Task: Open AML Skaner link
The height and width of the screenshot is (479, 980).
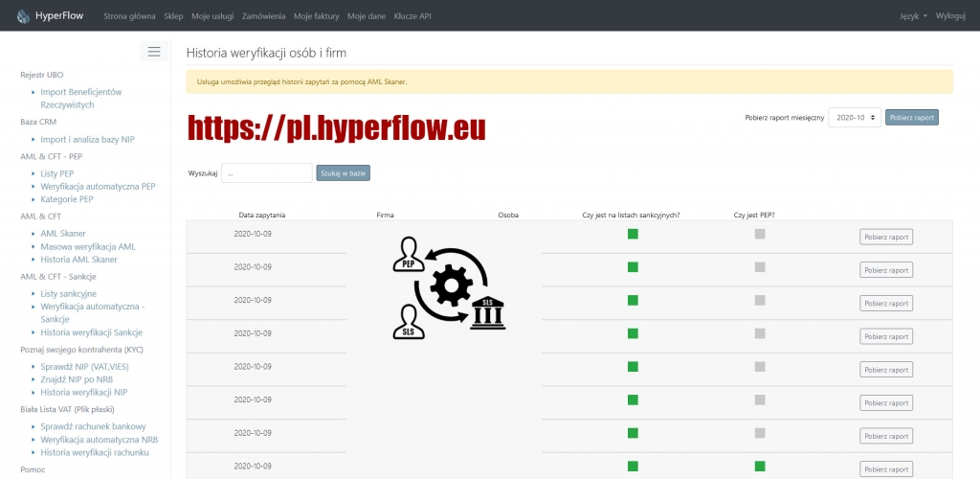Action: [63, 233]
